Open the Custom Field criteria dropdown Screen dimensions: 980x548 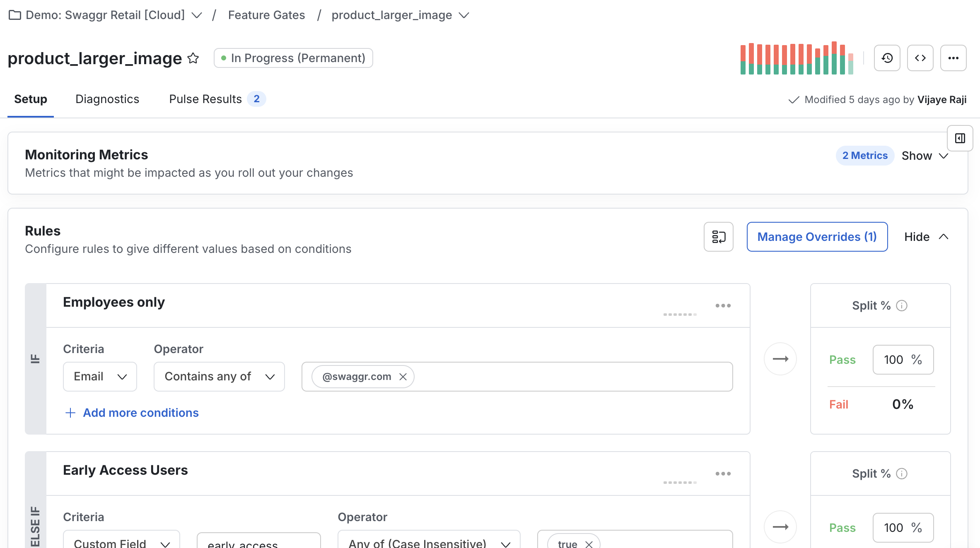(121, 542)
